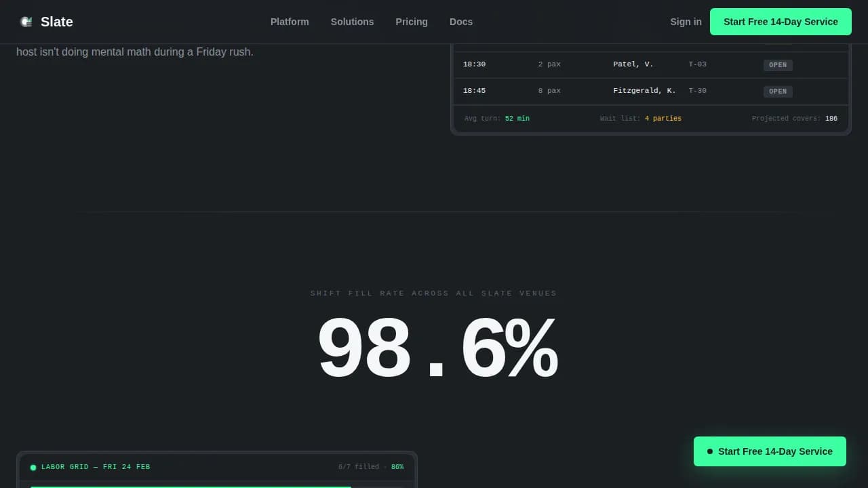Open the Solutions nav item
868x488 pixels.
pos(352,22)
